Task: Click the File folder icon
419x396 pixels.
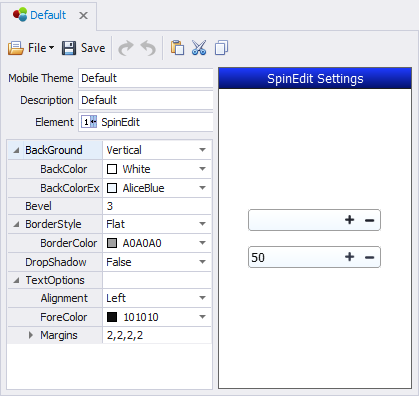Action: [16, 48]
